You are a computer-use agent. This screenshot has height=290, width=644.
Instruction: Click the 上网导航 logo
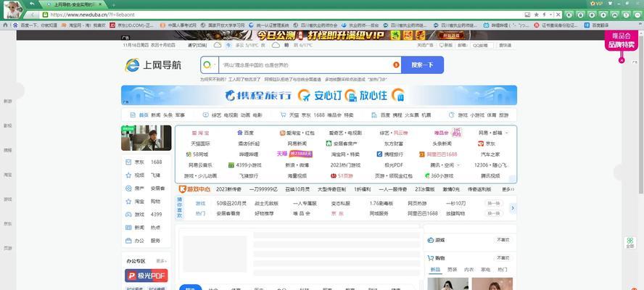(x=153, y=65)
